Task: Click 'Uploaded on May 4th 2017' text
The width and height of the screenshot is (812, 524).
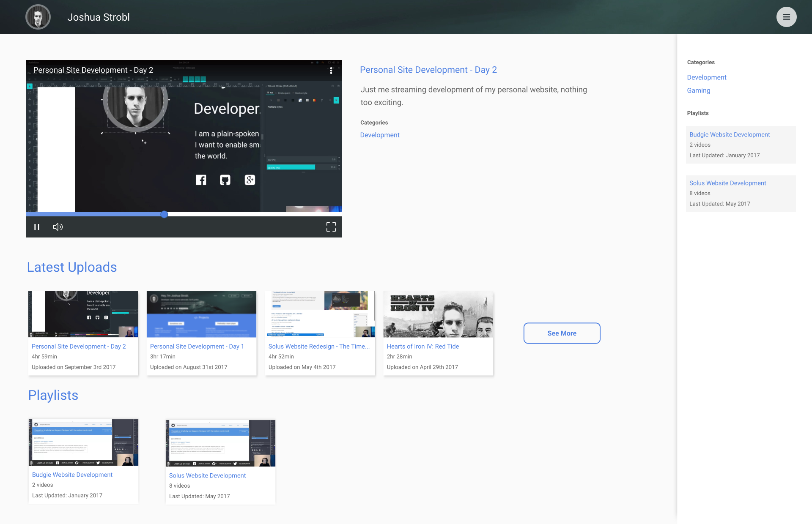Action: tap(302, 367)
